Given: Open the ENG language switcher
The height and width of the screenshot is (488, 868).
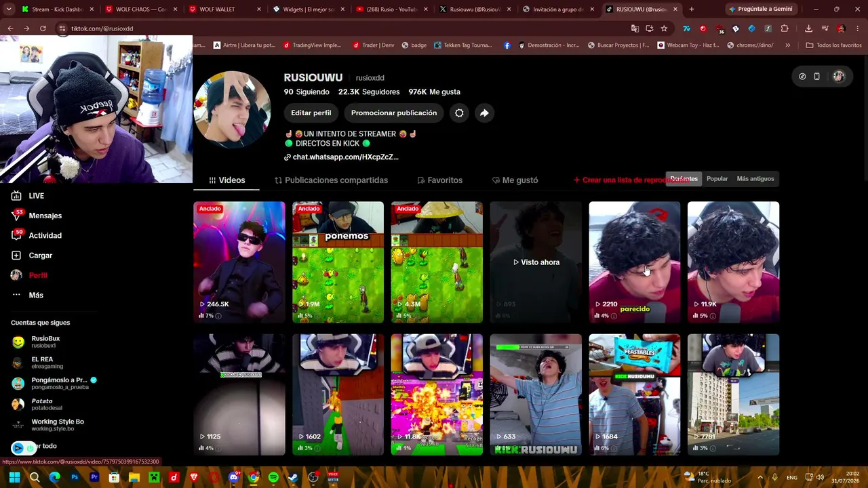Looking at the screenshot, I should point(792,478).
